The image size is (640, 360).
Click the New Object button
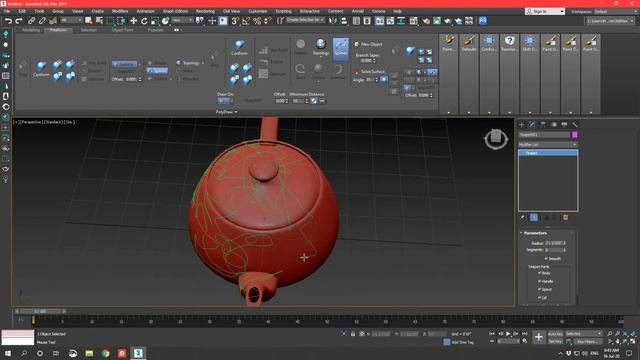pyautogui.click(x=369, y=44)
